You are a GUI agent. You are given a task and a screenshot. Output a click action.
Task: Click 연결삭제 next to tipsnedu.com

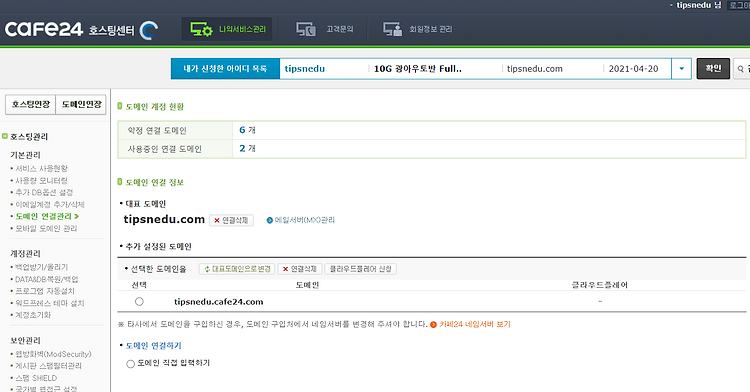coord(231,220)
